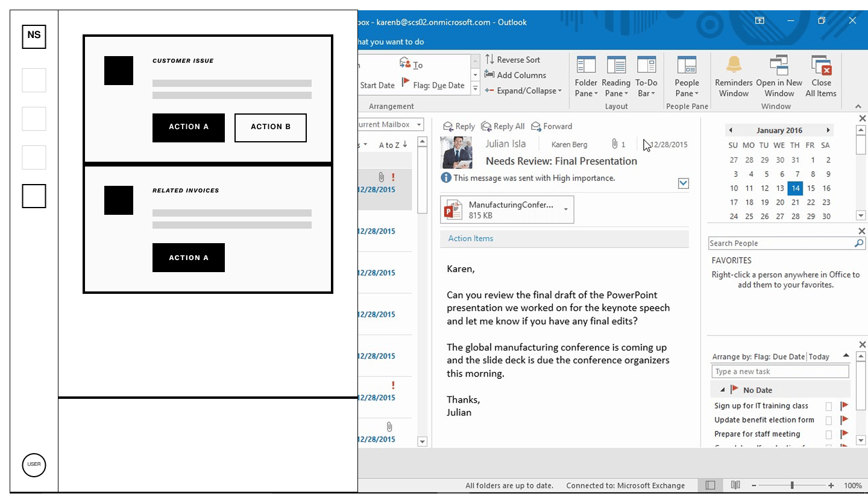This screenshot has height=502, width=868.
Task: Toggle A to Z sort order
Action: [x=393, y=145]
